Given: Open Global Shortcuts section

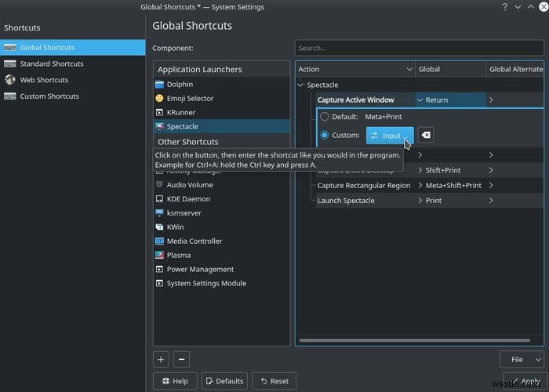Looking at the screenshot, I should pyautogui.click(x=72, y=47).
